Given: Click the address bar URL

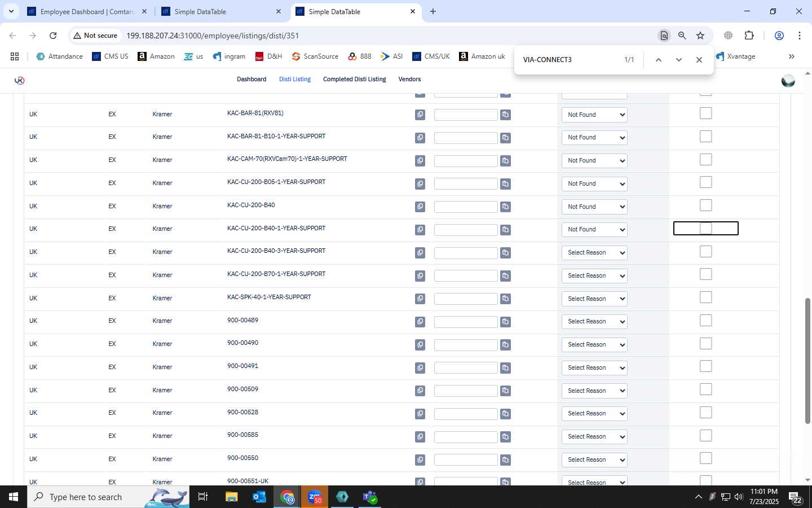Looking at the screenshot, I should (212, 36).
